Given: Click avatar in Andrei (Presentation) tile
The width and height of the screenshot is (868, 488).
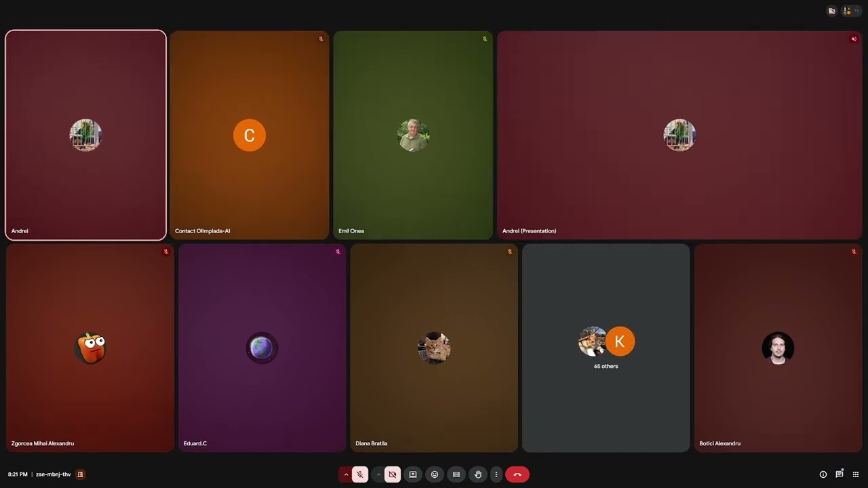Looking at the screenshot, I should (679, 136).
